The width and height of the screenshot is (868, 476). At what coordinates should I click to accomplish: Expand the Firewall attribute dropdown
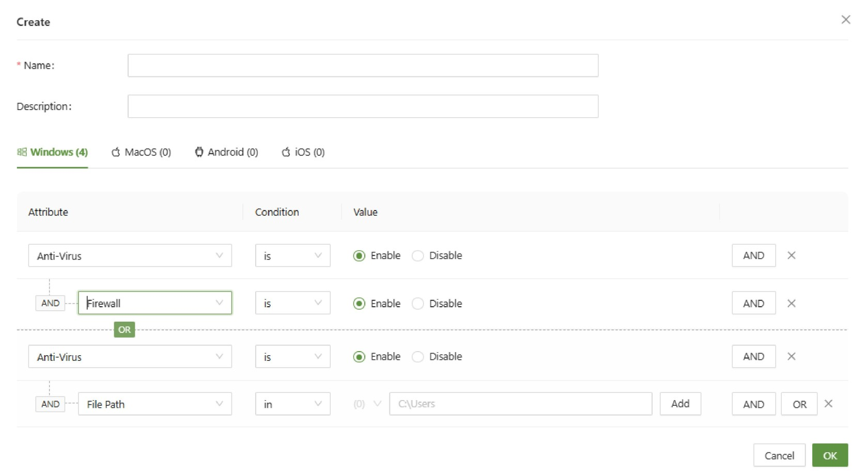click(219, 303)
